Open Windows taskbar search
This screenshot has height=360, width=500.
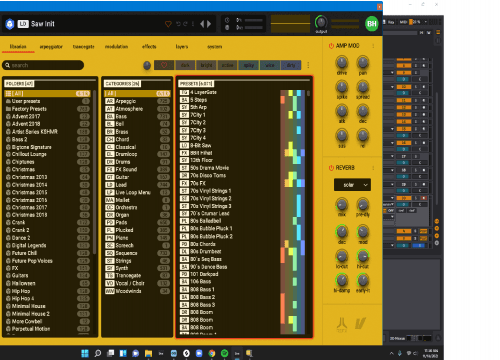[x=98, y=353]
